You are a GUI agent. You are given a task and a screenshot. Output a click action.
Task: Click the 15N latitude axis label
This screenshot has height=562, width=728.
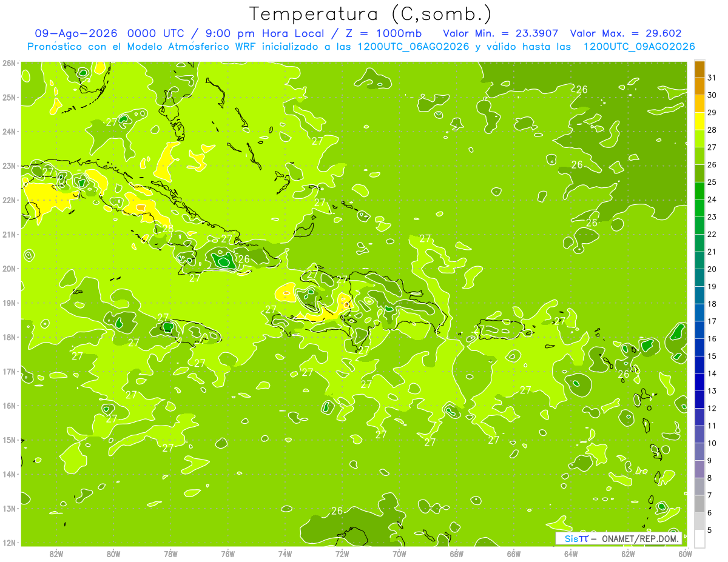tap(8, 440)
